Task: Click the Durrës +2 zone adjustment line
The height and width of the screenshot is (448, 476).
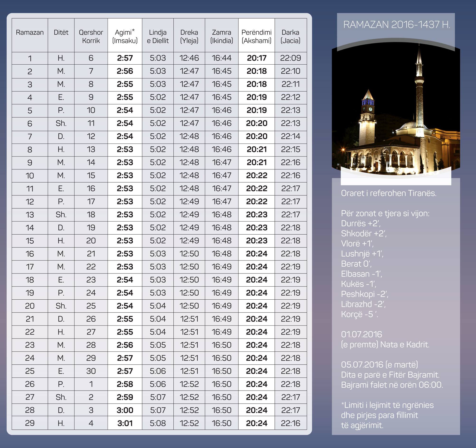Action: coord(360,223)
